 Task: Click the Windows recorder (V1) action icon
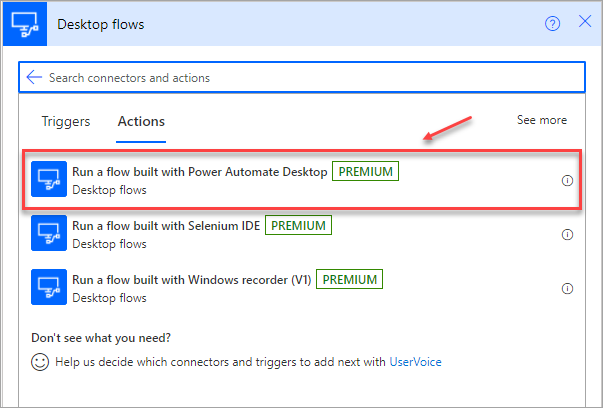47,288
